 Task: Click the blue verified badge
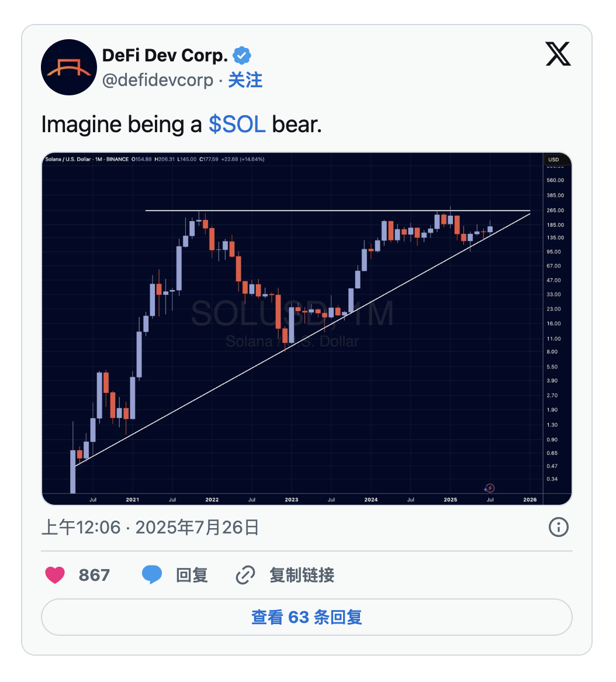coord(242,56)
